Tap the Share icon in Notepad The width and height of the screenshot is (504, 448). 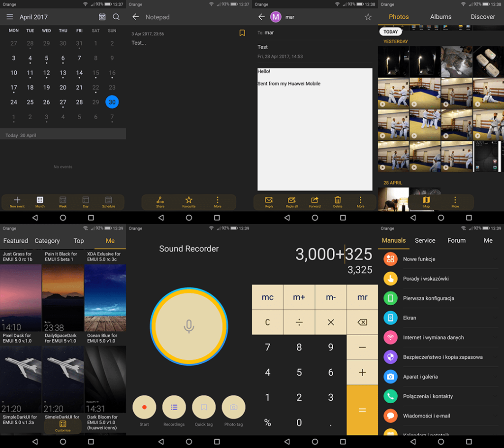pyautogui.click(x=160, y=200)
